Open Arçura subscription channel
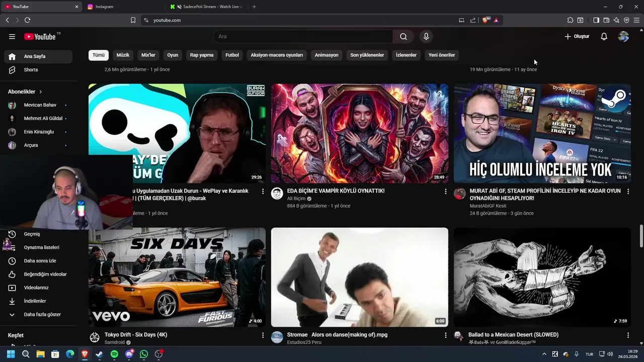The width and height of the screenshot is (644, 362). (x=38, y=145)
